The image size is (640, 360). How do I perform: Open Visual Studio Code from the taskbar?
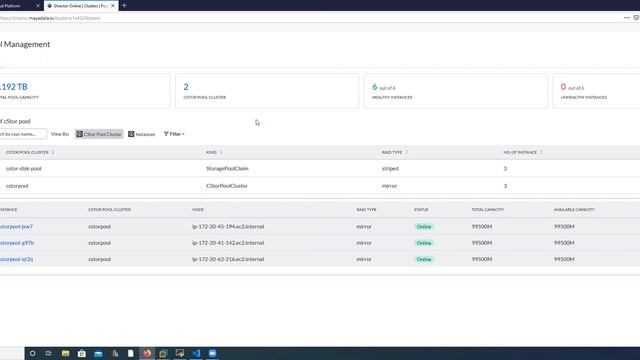click(196, 353)
